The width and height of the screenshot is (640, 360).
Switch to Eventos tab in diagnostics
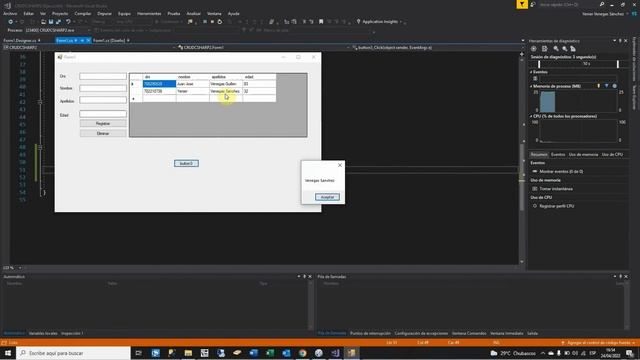pos(558,155)
